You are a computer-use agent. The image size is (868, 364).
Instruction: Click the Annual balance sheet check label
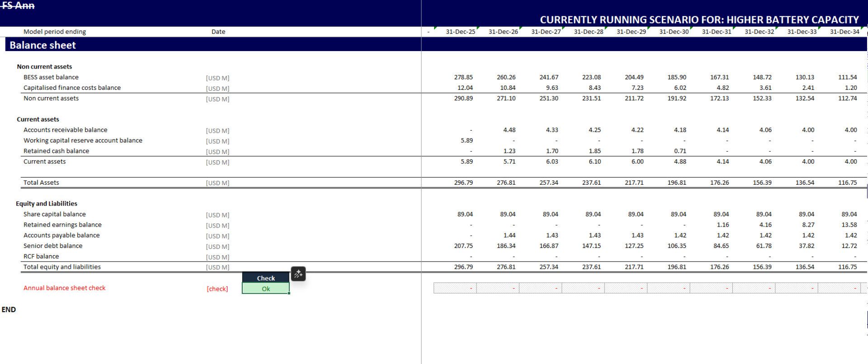click(x=64, y=288)
